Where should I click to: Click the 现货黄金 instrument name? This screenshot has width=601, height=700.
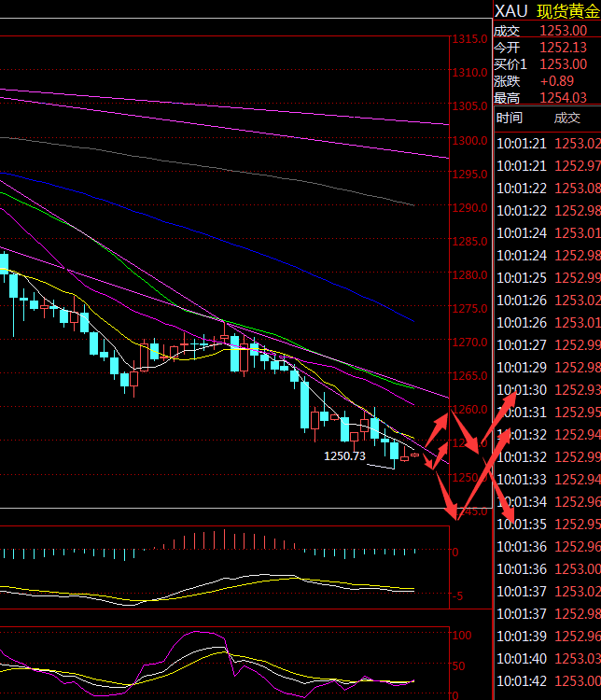pos(568,11)
